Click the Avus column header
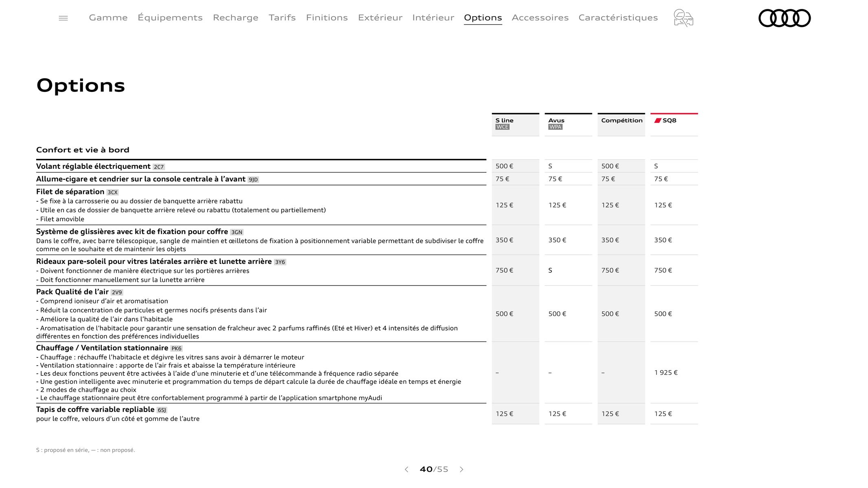This screenshot has height=488, width=868. click(568, 124)
